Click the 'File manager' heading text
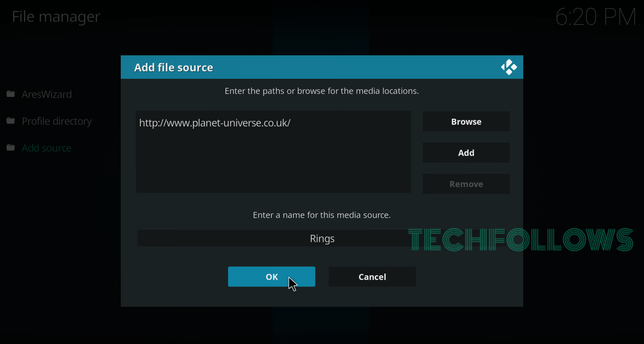Screen dimensions: 644x344 (x=56, y=17)
